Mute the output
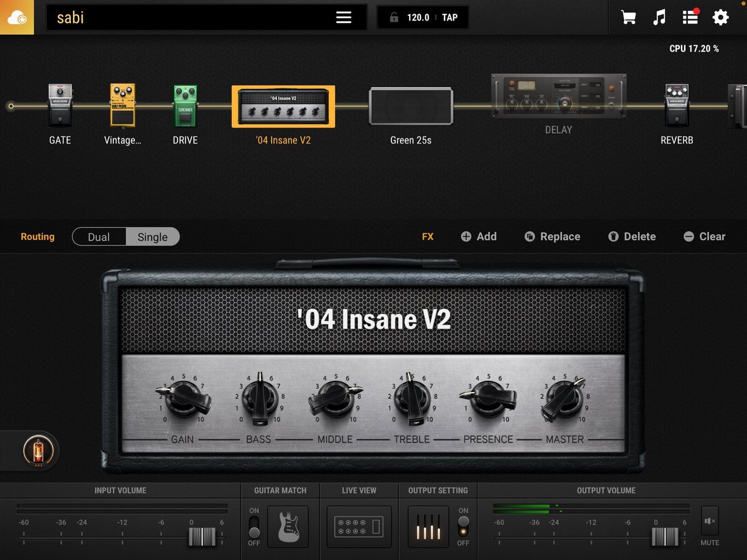 710,521
